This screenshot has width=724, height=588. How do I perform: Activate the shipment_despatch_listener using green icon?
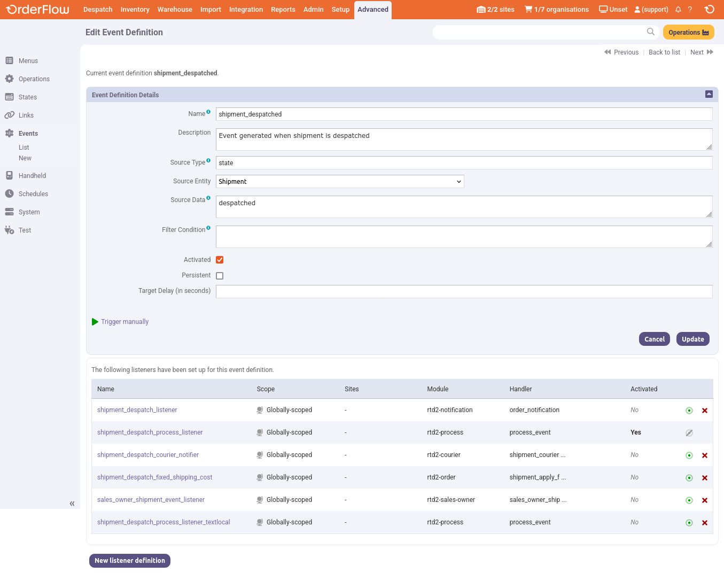[x=689, y=411]
